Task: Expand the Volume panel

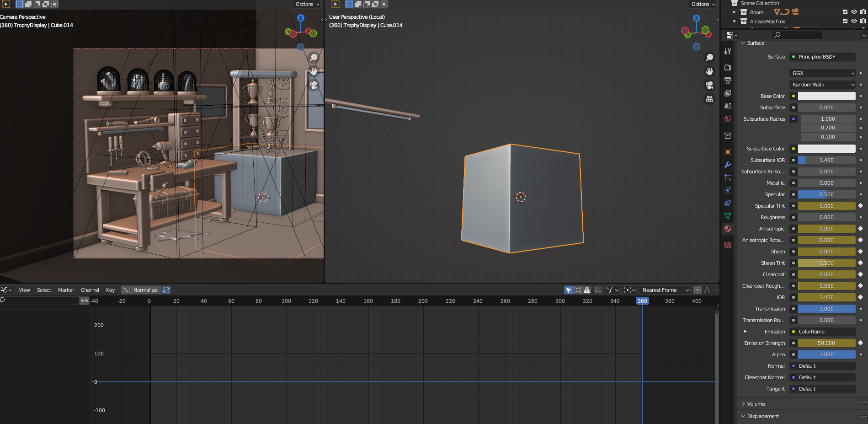Action: coord(756,404)
